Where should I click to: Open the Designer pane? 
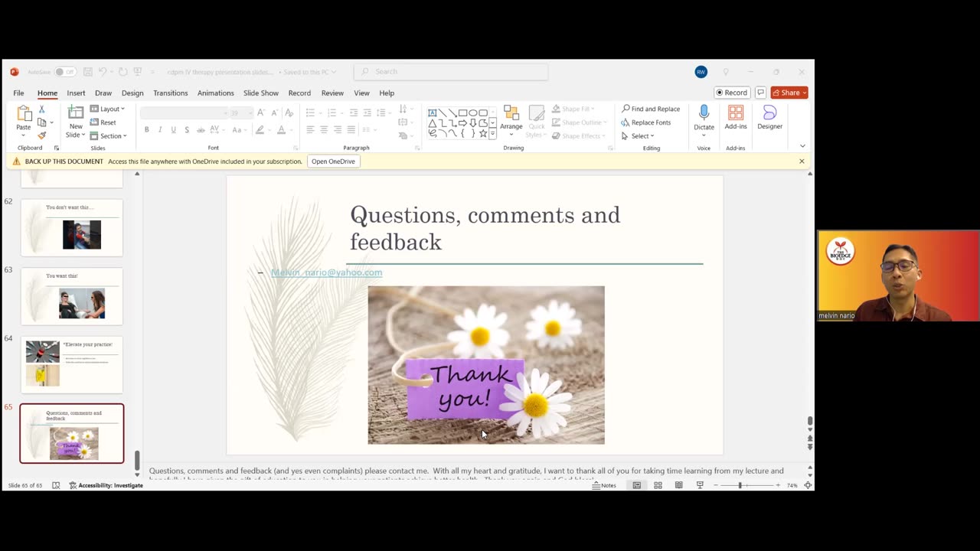pyautogui.click(x=769, y=117)
